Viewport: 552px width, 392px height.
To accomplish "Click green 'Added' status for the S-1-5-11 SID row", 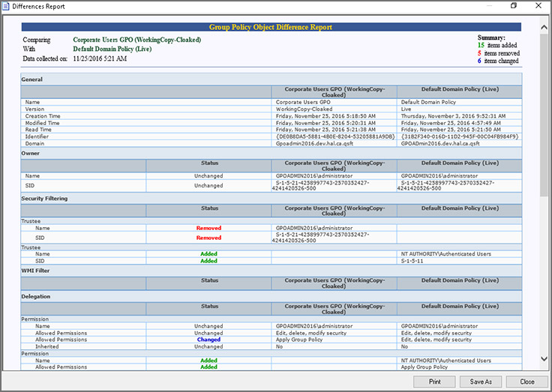I will (x=208, y=261).
